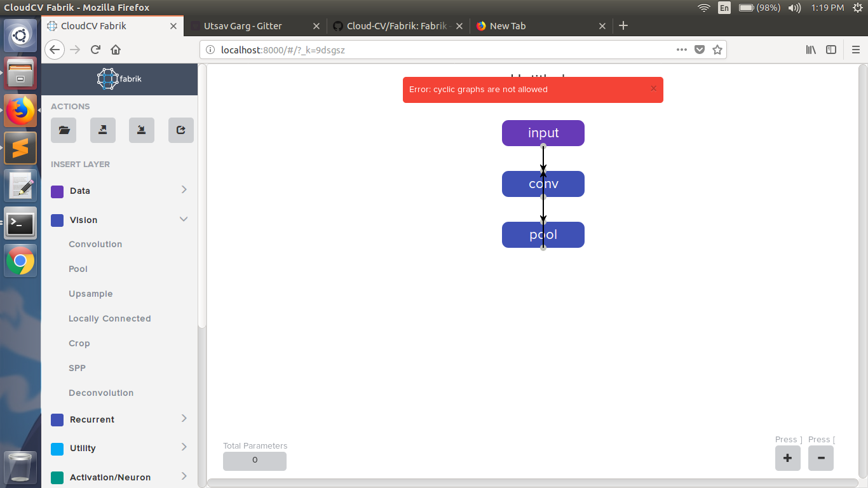Image resolution: width=868 pixels, height=488 pixels.
Task: Share the model via the share icon
Action: 180,130
